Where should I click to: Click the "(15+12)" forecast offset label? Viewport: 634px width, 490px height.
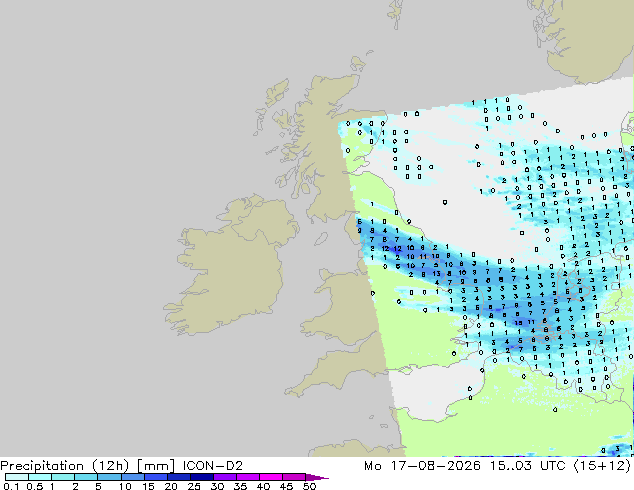pyautogui.click(x=602, y=466)
